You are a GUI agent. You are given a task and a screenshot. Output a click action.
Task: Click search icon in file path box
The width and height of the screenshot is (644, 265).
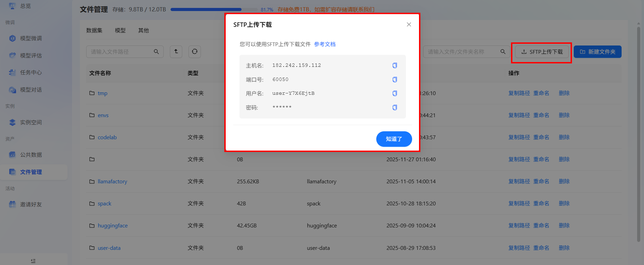pyautogui.click(x=156, y=52)
